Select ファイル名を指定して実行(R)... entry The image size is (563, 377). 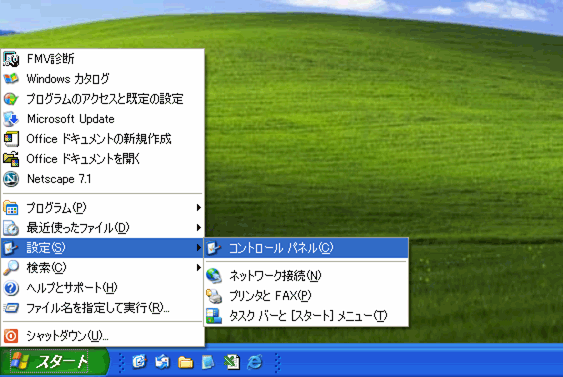[x=103, y=308]
